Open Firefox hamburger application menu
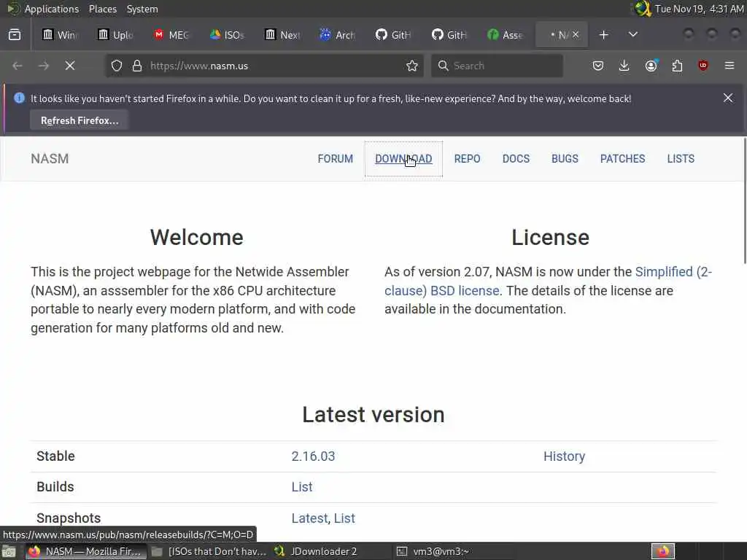Screen dimensions: 747x560 click(x=729, y=66)
